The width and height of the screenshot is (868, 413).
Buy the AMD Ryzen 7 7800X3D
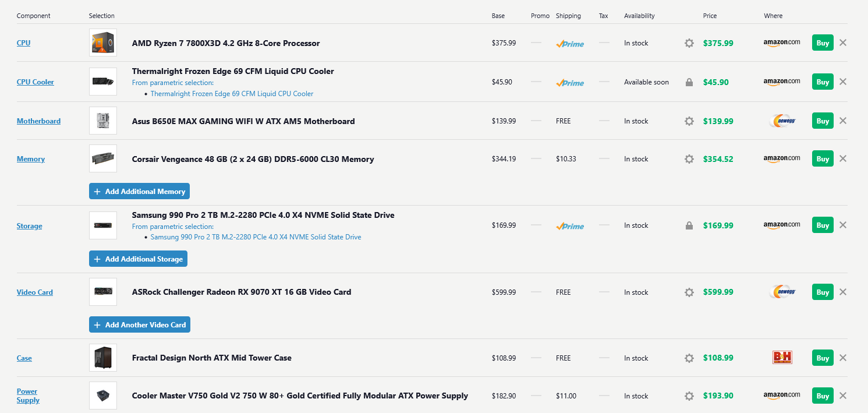tap(823, 43)
